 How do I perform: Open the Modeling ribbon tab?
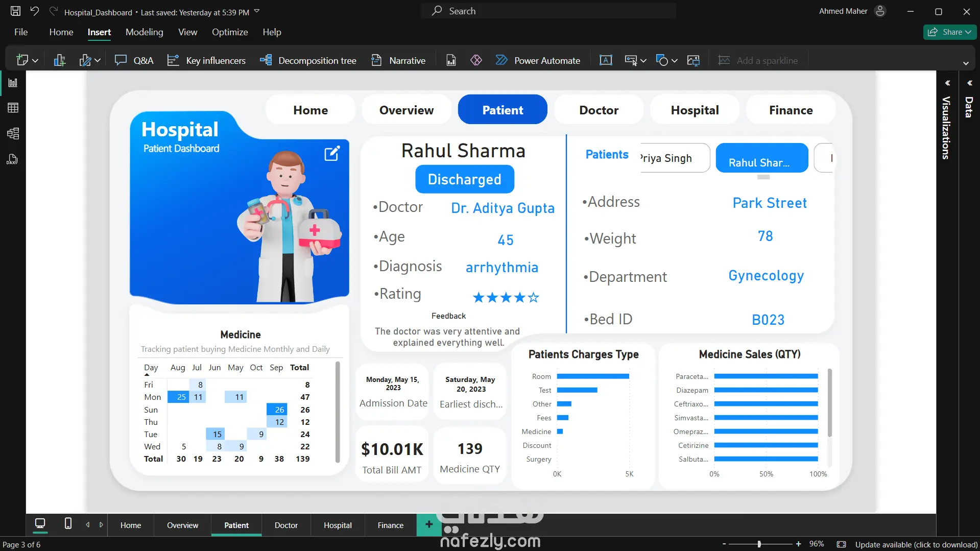pos(145,32)
